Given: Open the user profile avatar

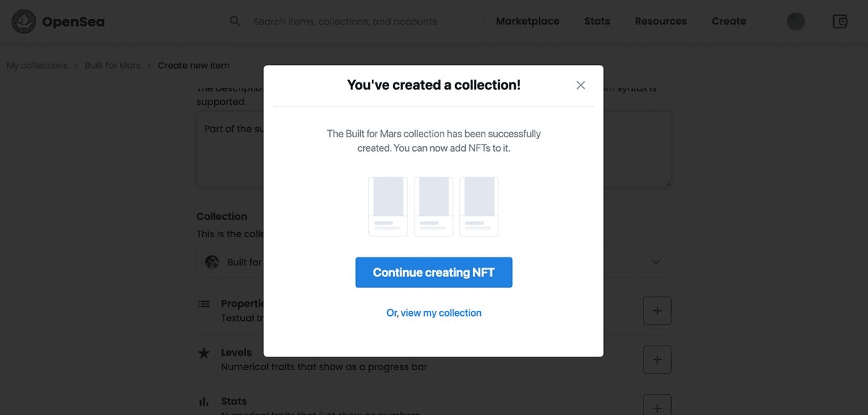Looking at the screenshot, I should 796,22.
